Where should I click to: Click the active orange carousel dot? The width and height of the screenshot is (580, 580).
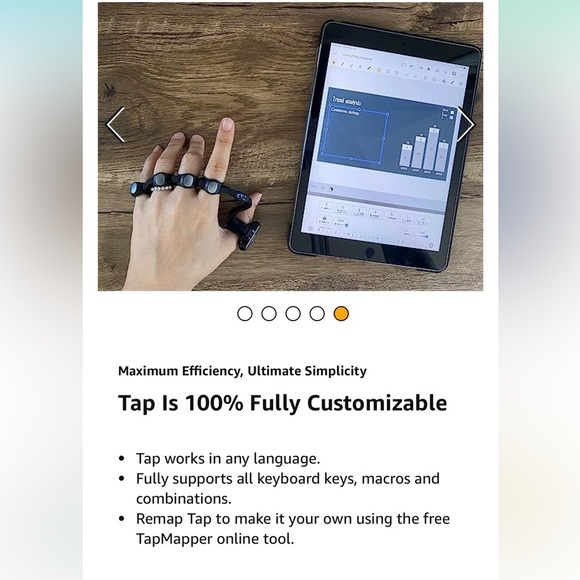tap(341, 314)
